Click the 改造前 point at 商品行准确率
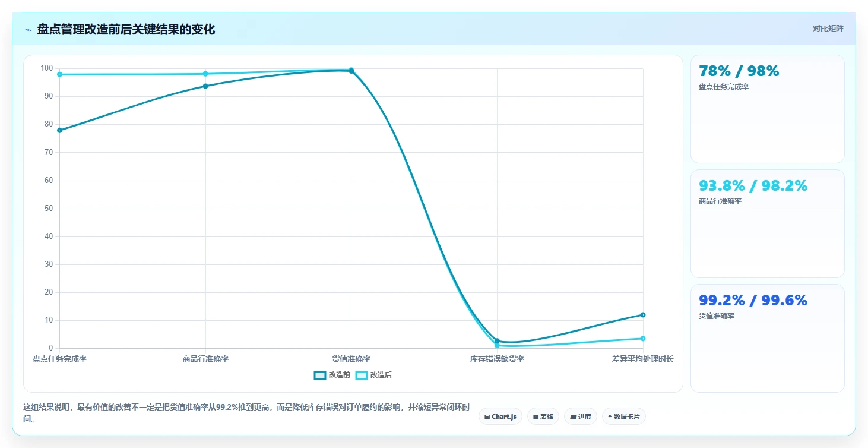This screenshot has height=448, width=868. (205, 86)
